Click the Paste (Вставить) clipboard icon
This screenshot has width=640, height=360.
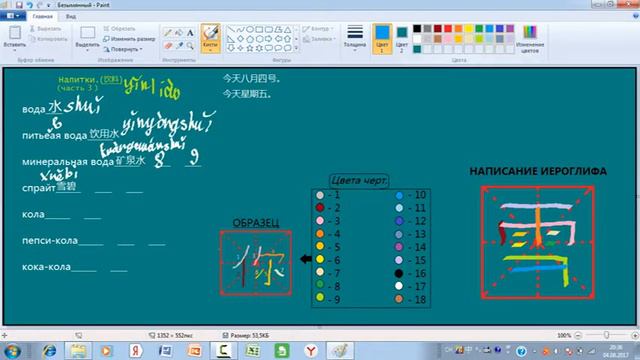[x=15, y=33]
